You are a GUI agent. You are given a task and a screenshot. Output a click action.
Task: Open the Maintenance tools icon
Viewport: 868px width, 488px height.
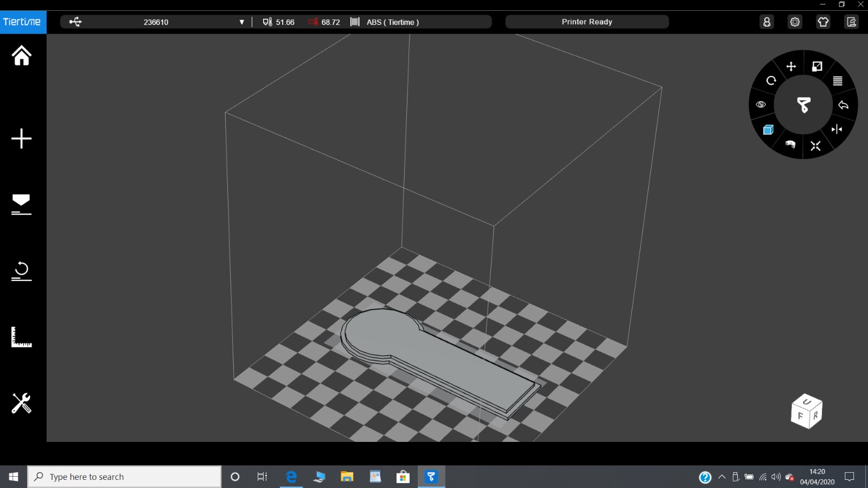pos(22,403)
